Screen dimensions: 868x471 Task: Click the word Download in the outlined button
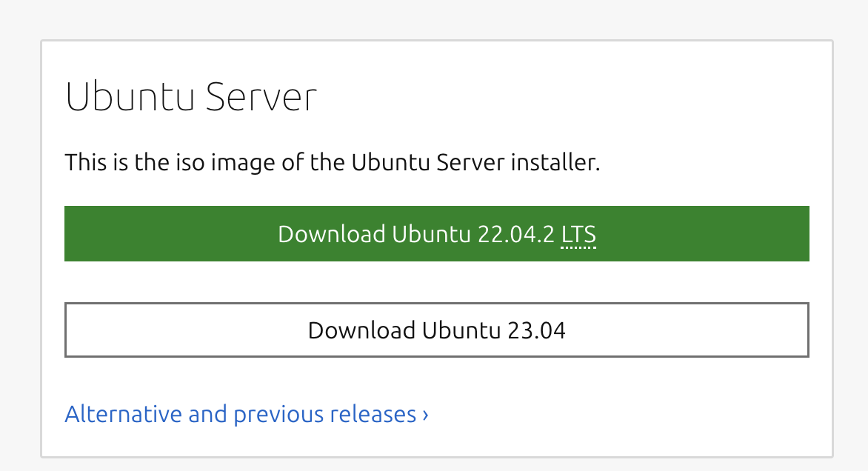[361, 330]
